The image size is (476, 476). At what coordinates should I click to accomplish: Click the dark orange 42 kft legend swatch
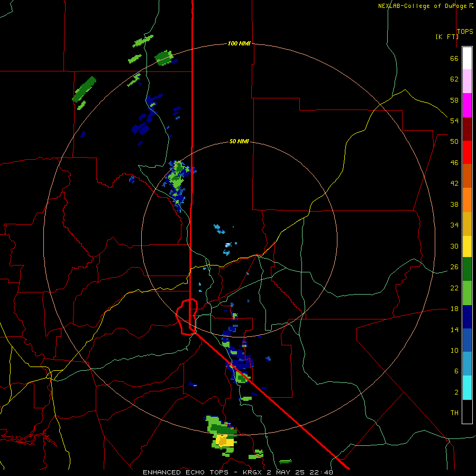tap(467, 176)
